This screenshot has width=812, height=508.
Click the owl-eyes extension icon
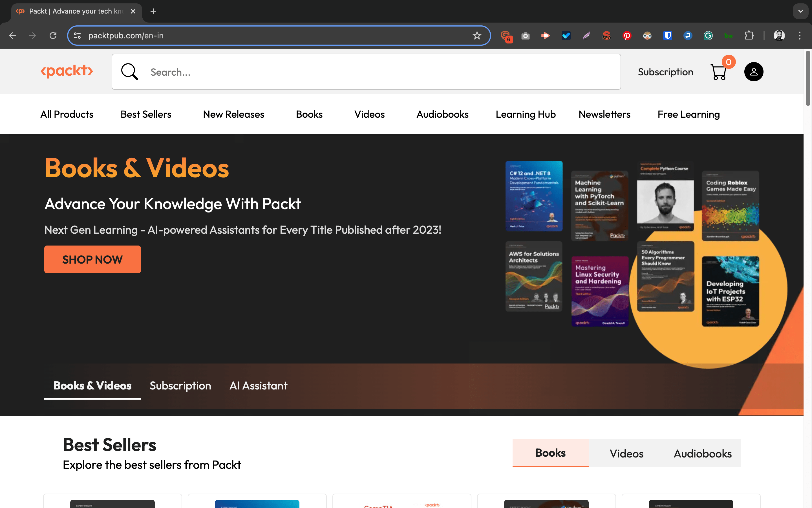coord(647,36)
